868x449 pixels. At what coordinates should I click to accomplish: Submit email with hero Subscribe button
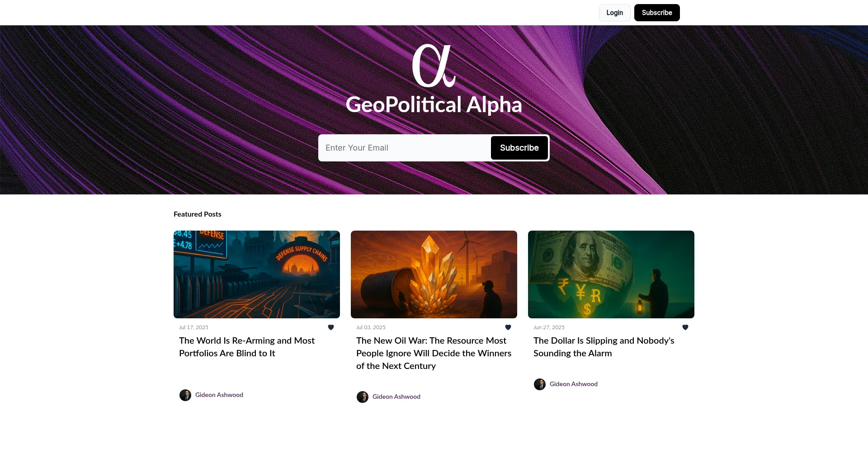click(519, 148)
